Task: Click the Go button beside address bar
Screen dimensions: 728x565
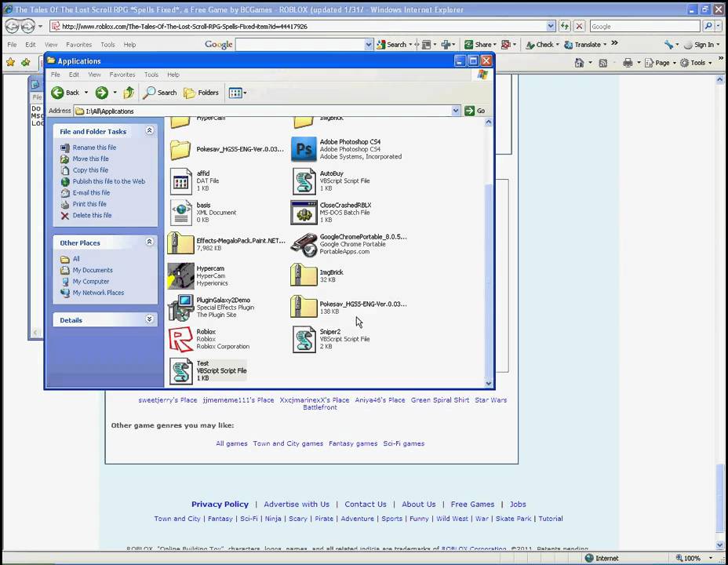Action: (475, 111)
